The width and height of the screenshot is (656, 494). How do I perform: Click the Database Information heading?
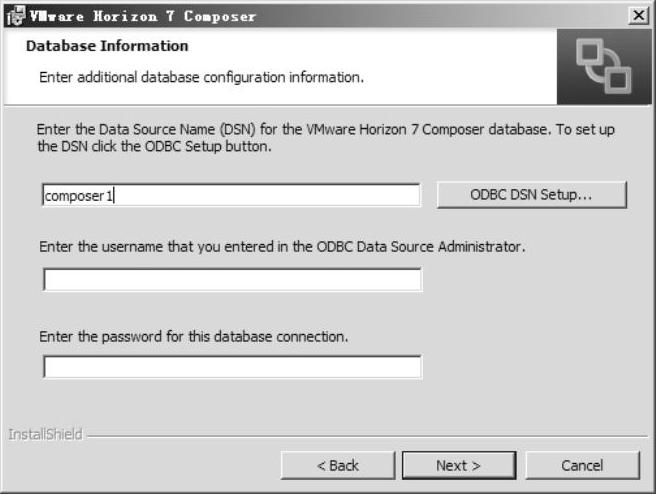tap(107, 46)
